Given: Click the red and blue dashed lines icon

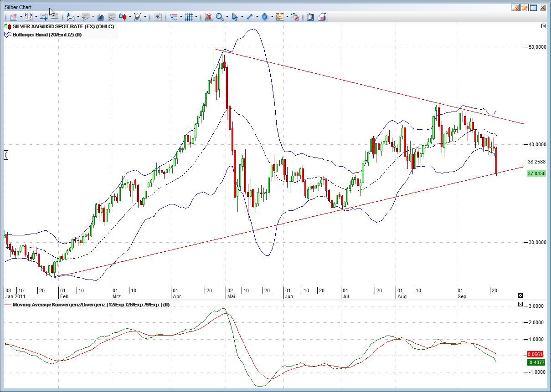Looking at the screenshot, I should point(174,17).
